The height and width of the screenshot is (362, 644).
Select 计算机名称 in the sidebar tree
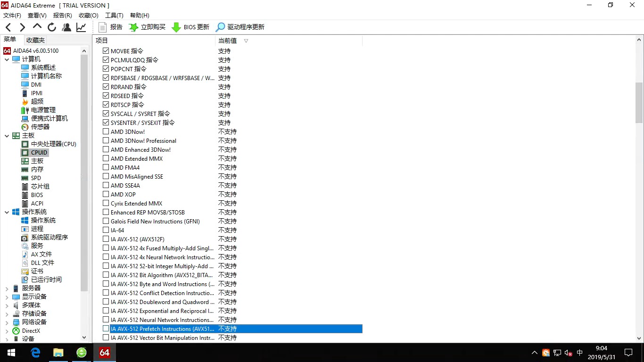tap(41, 76)
